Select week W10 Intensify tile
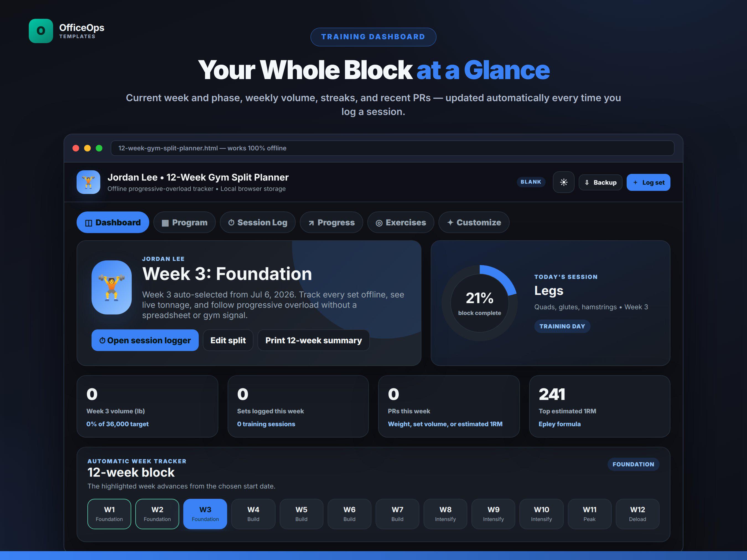 pos(541,514)
